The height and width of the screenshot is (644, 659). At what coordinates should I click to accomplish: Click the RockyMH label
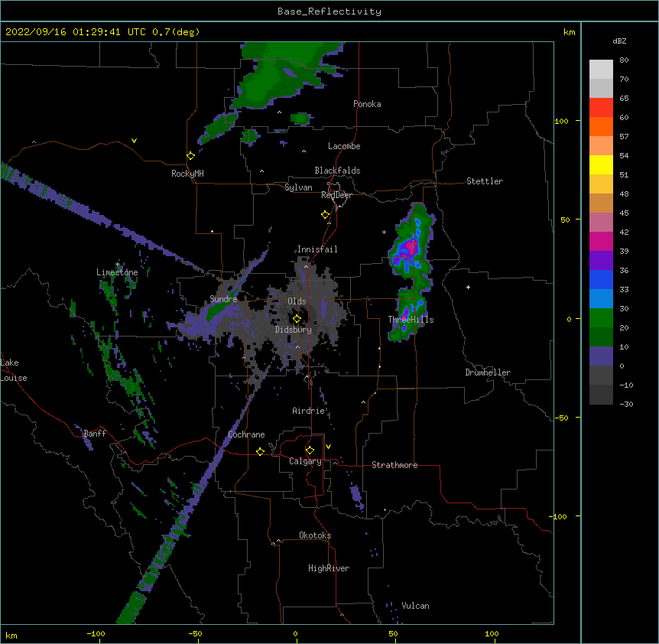pos(187,174)
